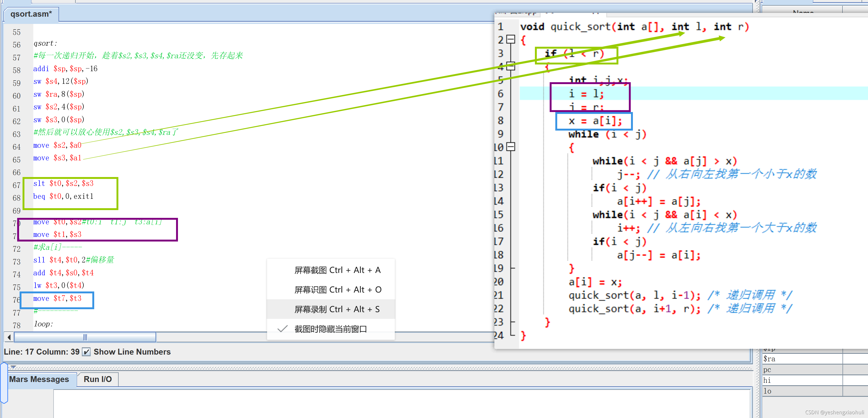Click the 'a[j--] = a[i];' statement
868x418 pixels.
[x=659, y=255]
